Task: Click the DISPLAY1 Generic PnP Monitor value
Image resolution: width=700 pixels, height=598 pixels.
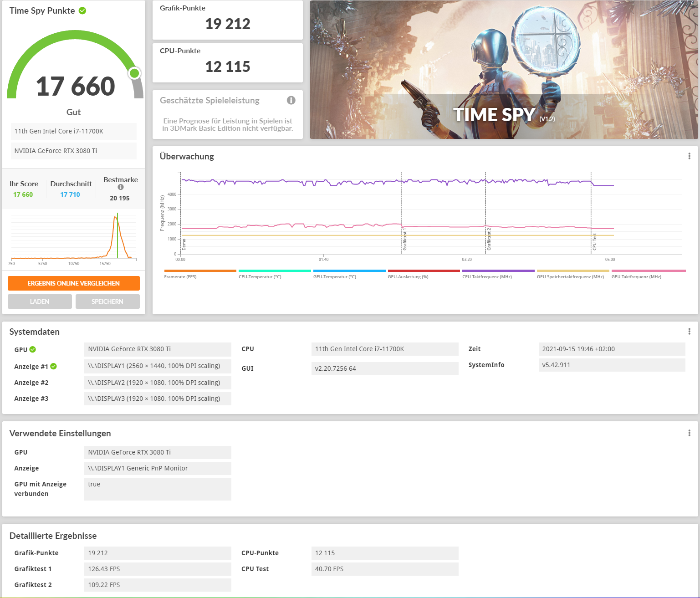Action: point(158,468)
